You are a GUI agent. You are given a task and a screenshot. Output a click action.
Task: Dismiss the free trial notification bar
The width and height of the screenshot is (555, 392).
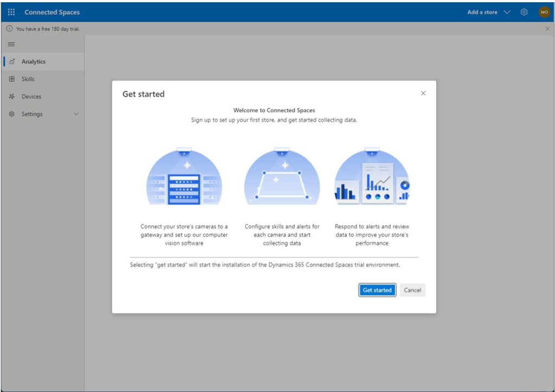547,29
